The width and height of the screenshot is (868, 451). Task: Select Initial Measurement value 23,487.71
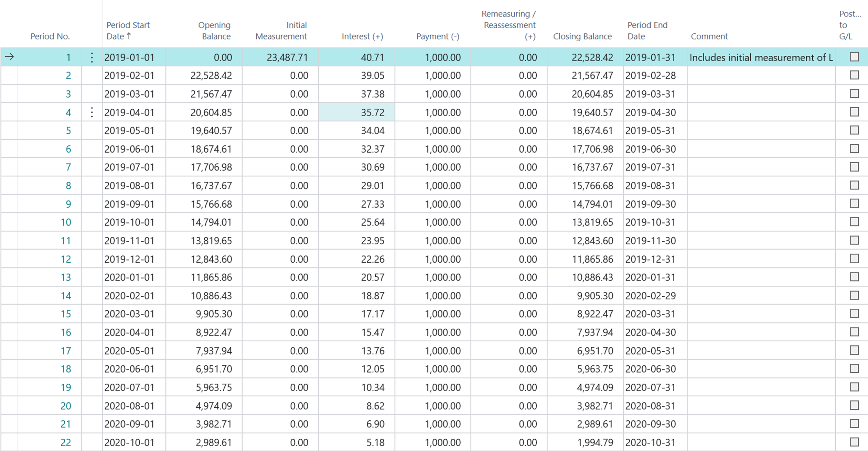coord(287,57)
